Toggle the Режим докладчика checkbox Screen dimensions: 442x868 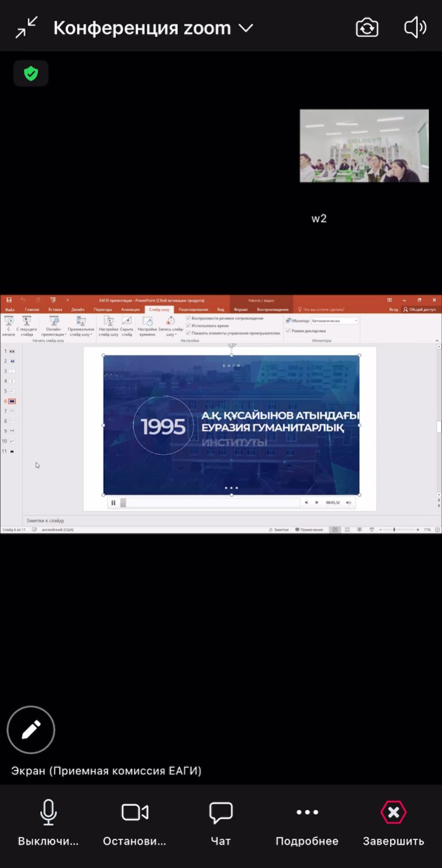click(x=288, y=330)
